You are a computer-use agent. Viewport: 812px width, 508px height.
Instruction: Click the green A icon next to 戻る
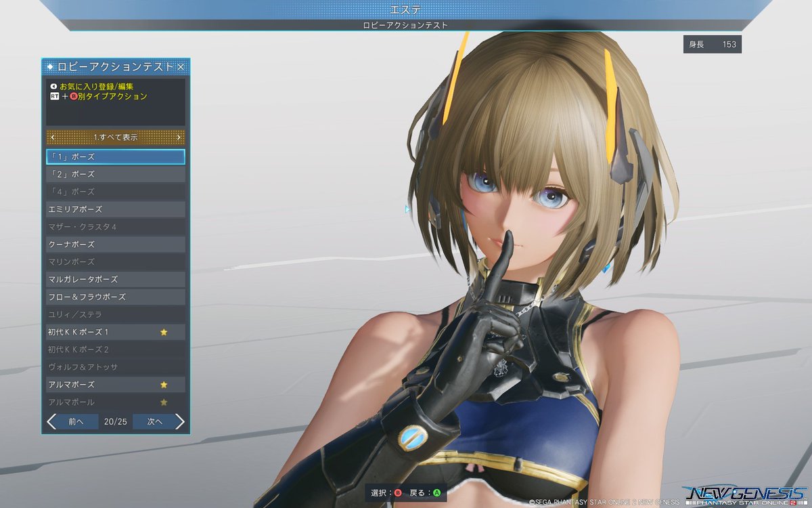click(436, 492)
